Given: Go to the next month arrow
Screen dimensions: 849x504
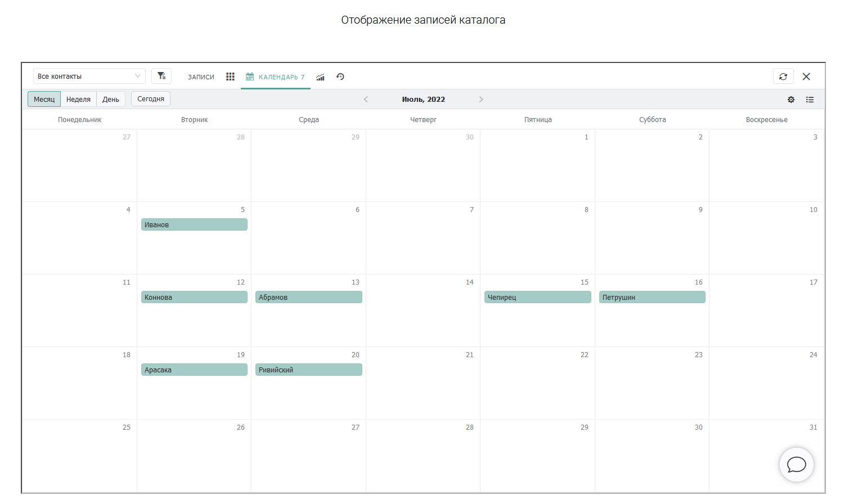Looking at the screenshot, I should 481,99.
